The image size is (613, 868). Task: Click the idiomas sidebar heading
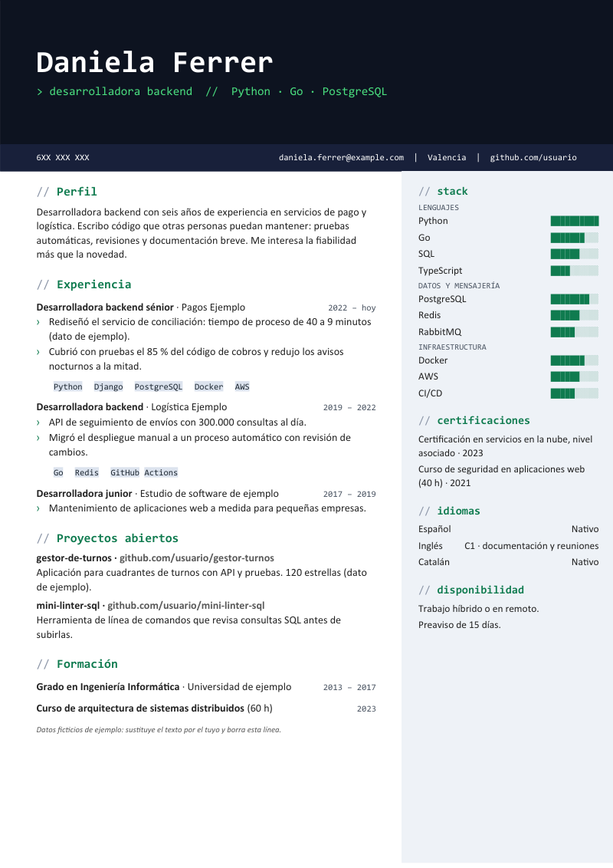click(449, 511)
